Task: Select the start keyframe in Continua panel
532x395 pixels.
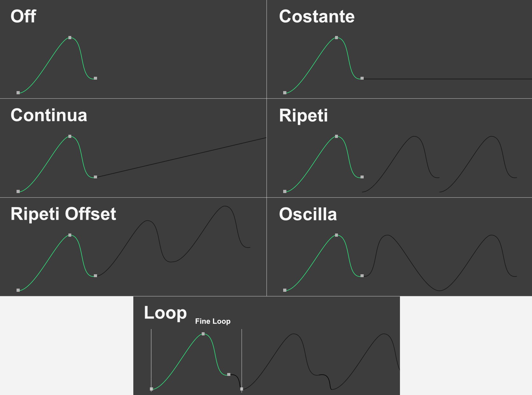Action: click(x=18, y=191)
